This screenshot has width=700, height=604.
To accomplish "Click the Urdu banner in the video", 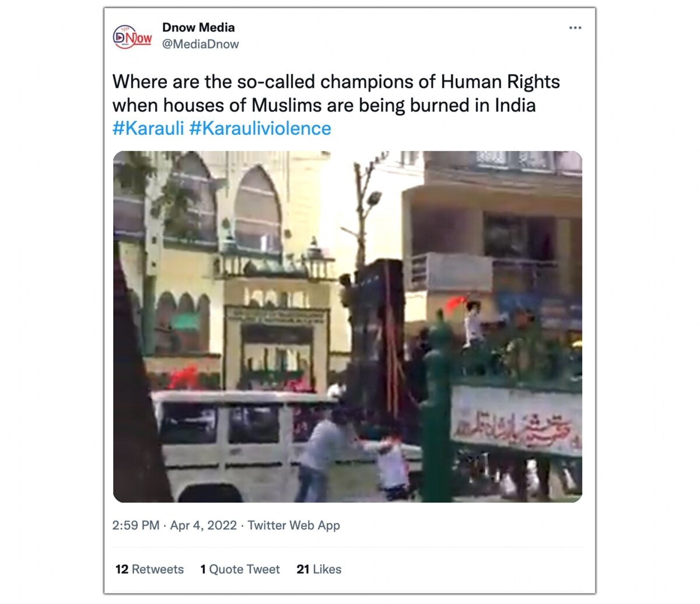I will coord(517,420).
